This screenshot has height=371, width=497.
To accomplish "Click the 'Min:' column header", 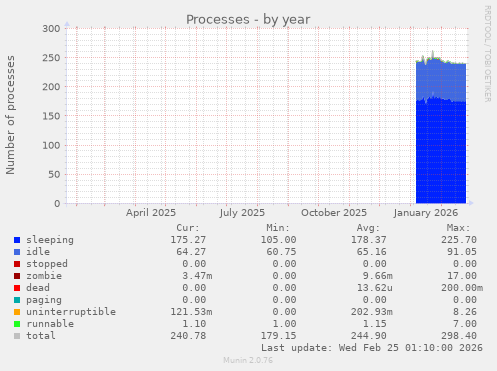I will [278, 228].
